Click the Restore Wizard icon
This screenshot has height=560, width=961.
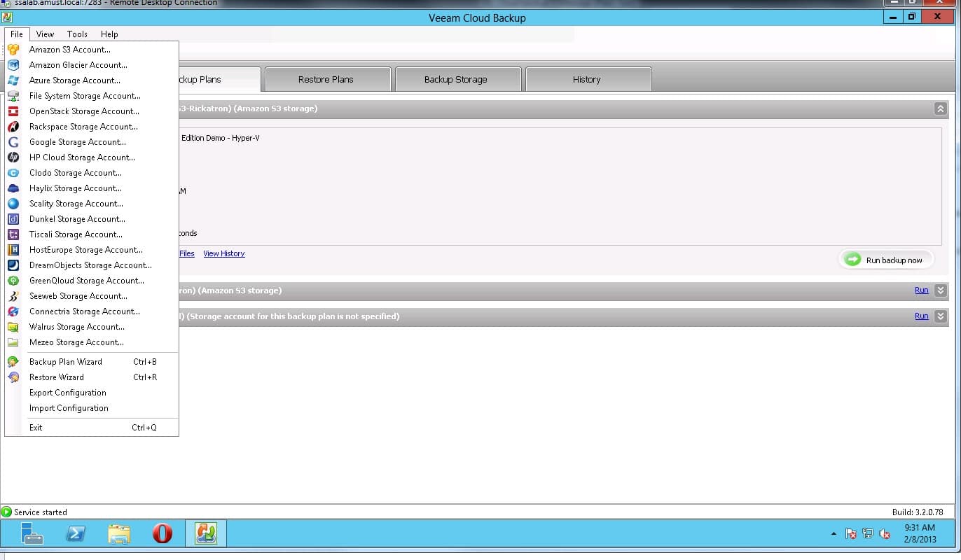click(13, 377)
